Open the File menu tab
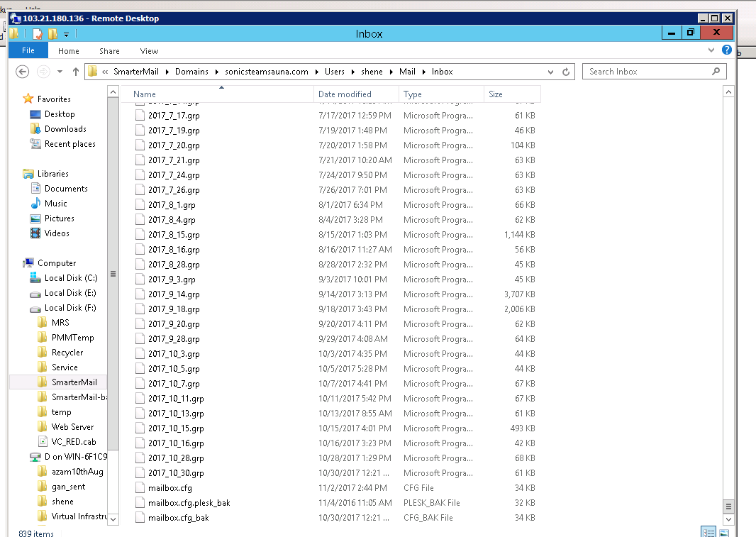The width and height of the screenshot is (756, 537). click(x=28, y=51)
